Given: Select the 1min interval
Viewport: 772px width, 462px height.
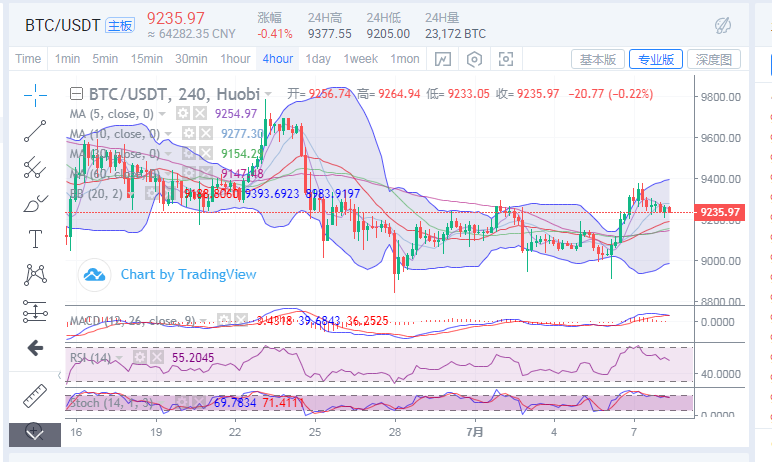Looking at the screenshot, I should click(67, 59).
